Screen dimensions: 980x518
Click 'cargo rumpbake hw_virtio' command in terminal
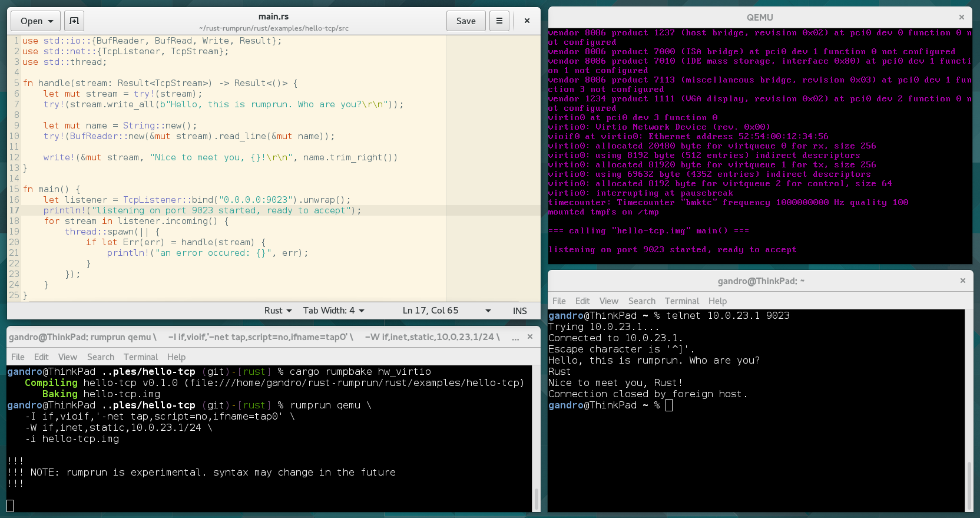pos(360,372)
